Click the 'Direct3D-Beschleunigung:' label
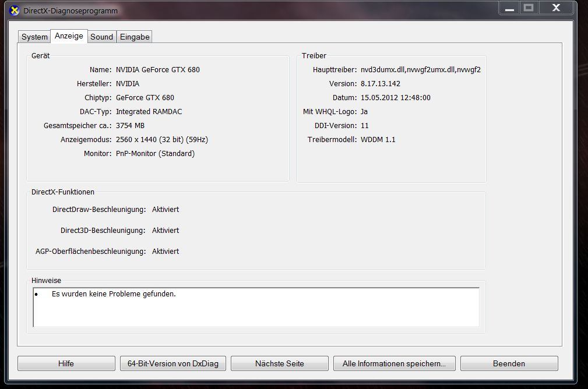The image size is (588, 389). click(x=103, y=231)
